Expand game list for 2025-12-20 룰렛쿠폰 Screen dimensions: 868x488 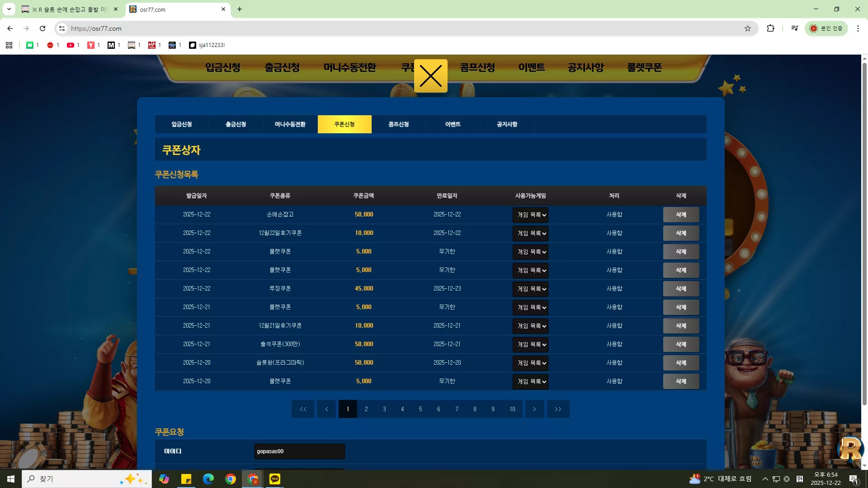click(531, 382)
